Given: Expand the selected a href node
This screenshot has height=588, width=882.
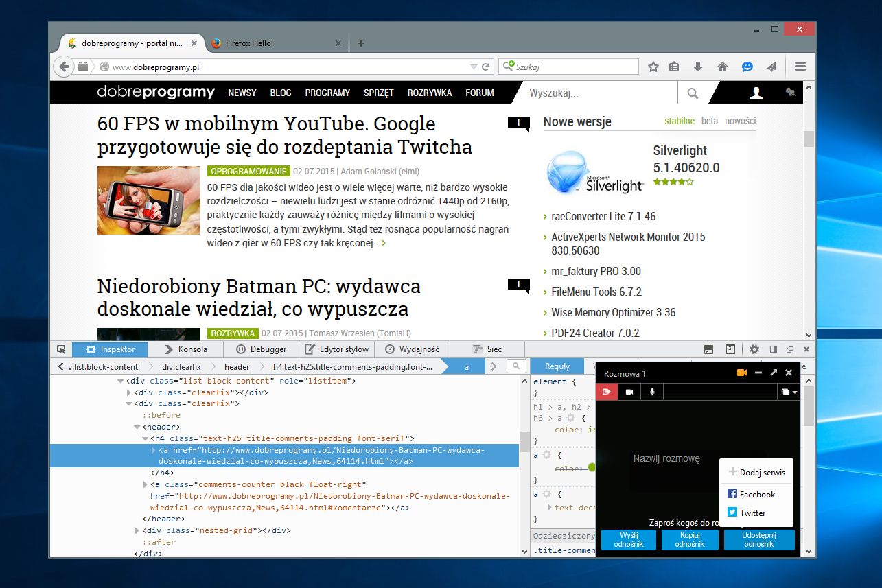Looking at the screenshot, I should pyautogui.click(x=154, y=450).
